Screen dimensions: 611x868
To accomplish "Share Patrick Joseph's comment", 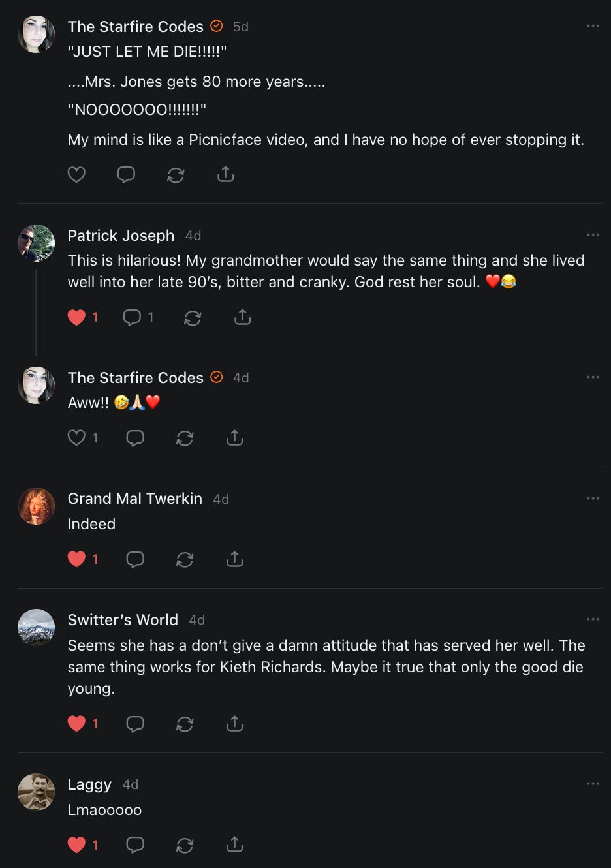I will click(242, 317).
